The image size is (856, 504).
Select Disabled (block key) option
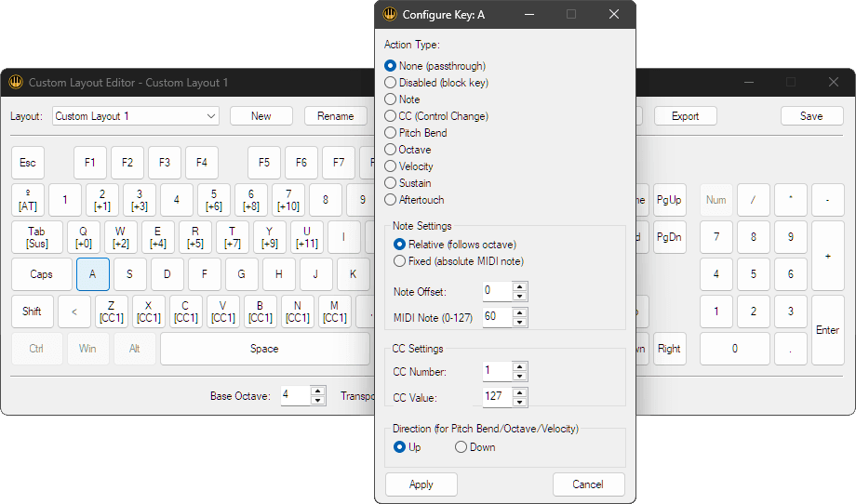pyautogui.click(x=436, y=83)
